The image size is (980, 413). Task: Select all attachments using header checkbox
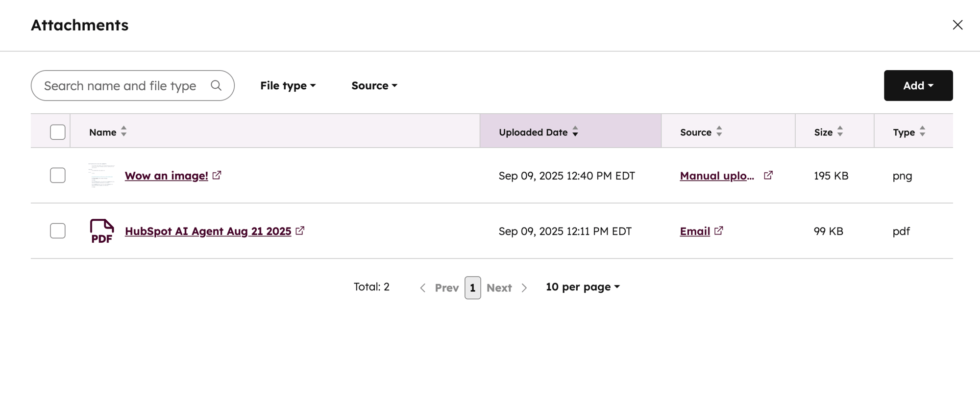click(x=57, y=131)
